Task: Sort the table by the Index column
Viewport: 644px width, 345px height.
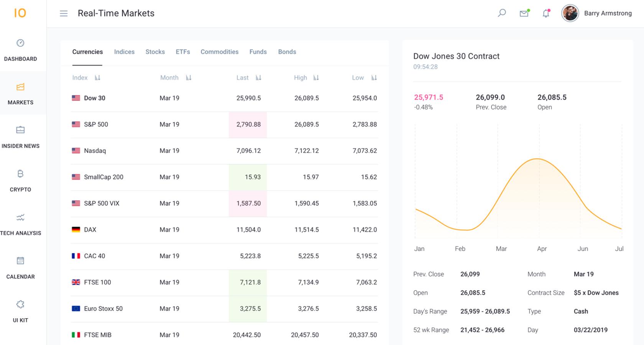Action: (x=98, y=78)
